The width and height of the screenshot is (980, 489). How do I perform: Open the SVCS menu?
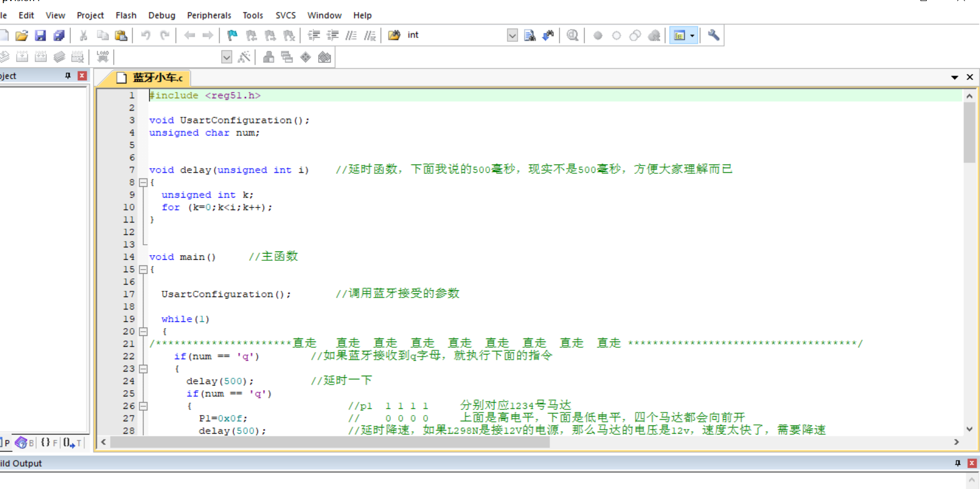286,16
